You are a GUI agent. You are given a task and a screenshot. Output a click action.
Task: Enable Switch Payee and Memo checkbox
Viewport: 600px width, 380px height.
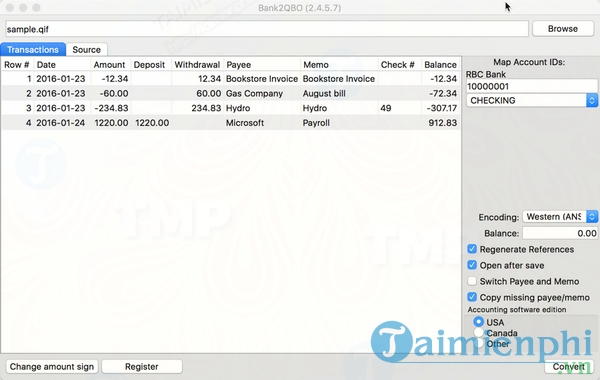pos(472,281)
